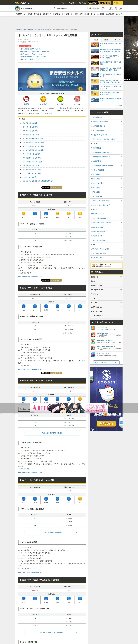This screenshot has width=138, height=644.
Task: Open セレクトボックスガチャ sidebar link
Action: point(106,253)
